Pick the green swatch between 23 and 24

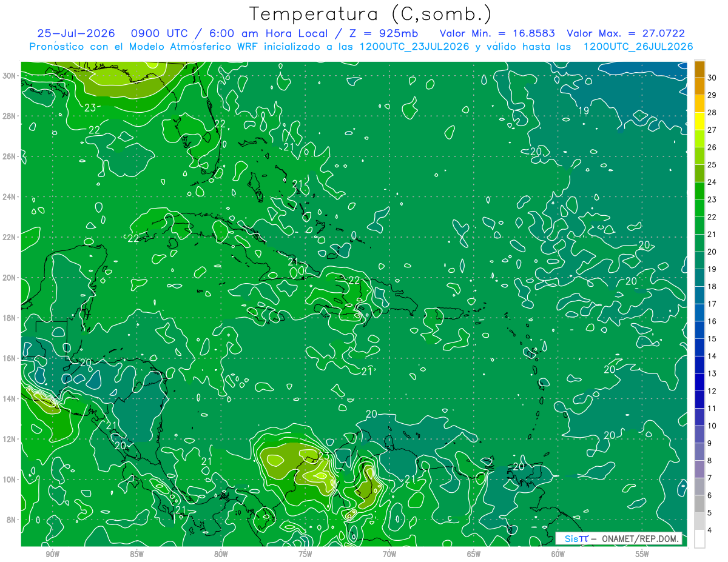click(699, 191)
